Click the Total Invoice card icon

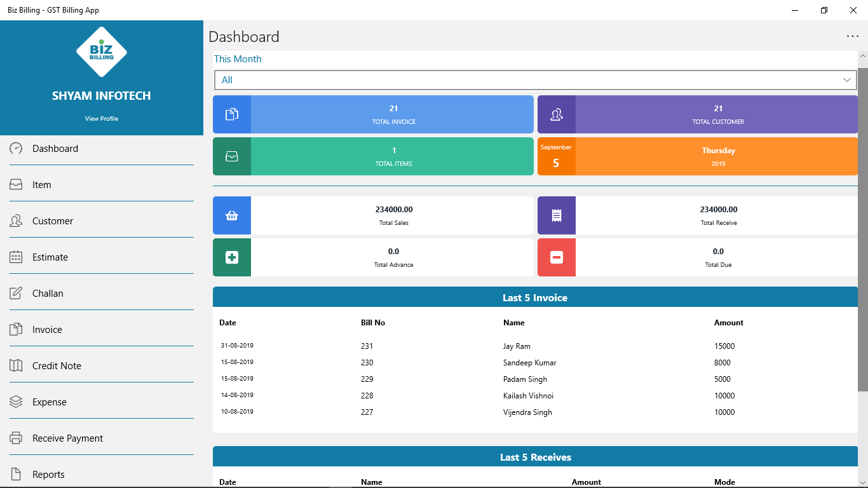pos(232,114)
